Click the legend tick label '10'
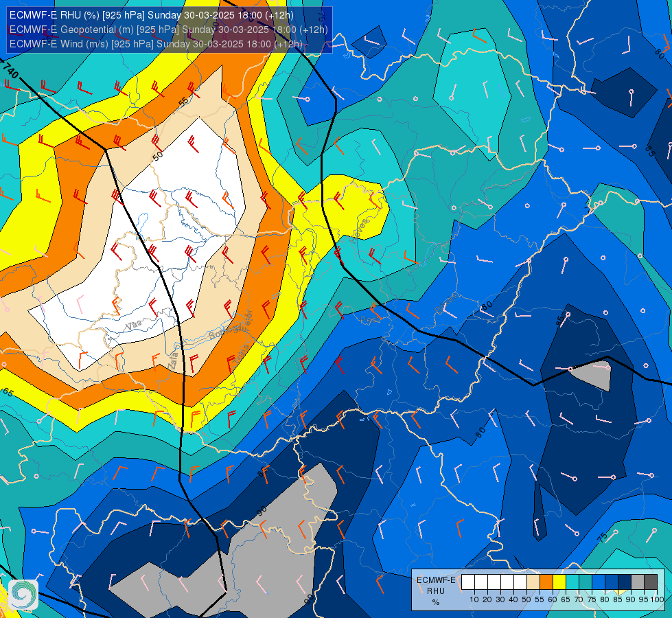The width and height of the screenshot is (672, 618). (x=474, y=599)
